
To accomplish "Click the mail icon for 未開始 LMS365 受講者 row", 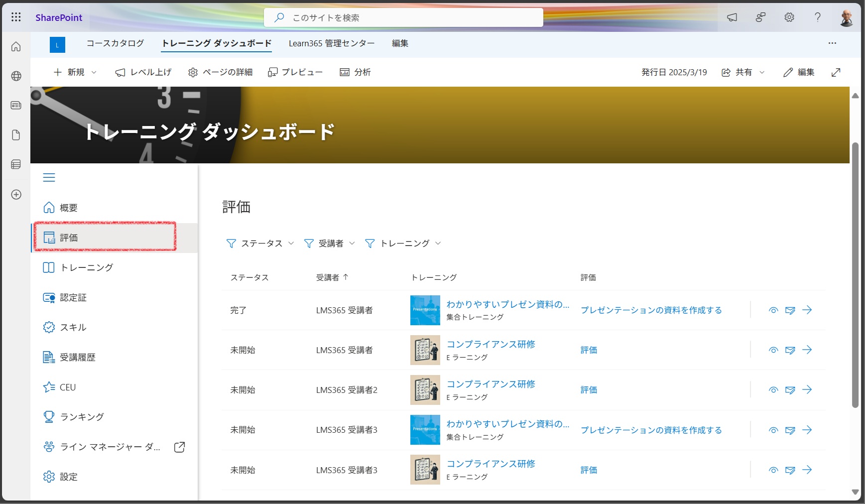I will (790, 350).
